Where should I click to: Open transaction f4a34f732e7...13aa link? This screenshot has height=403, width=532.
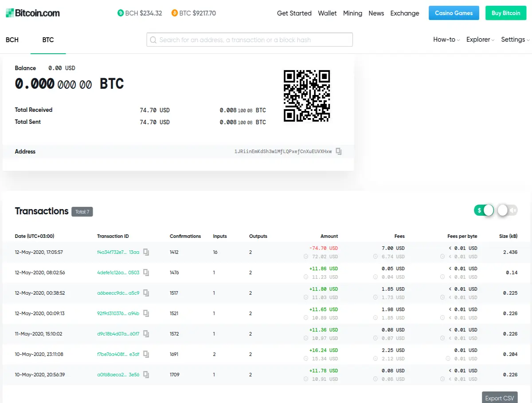coord(118,252)
